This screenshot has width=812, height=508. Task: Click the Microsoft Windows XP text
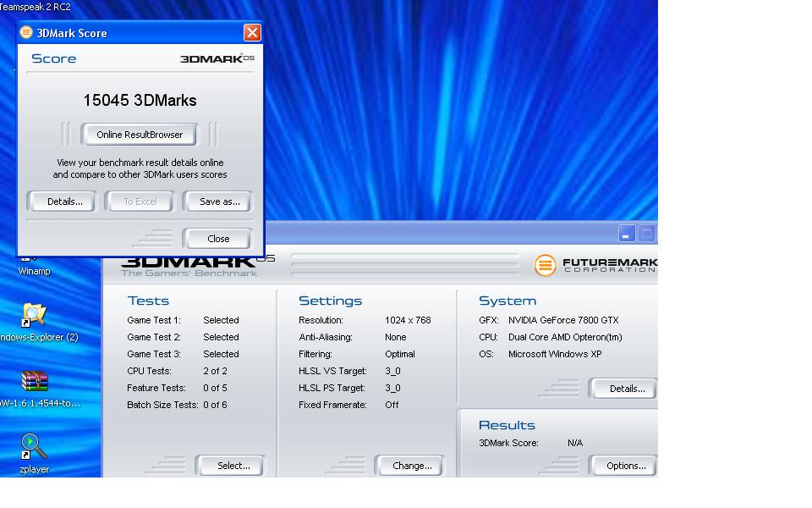(555, 354)
